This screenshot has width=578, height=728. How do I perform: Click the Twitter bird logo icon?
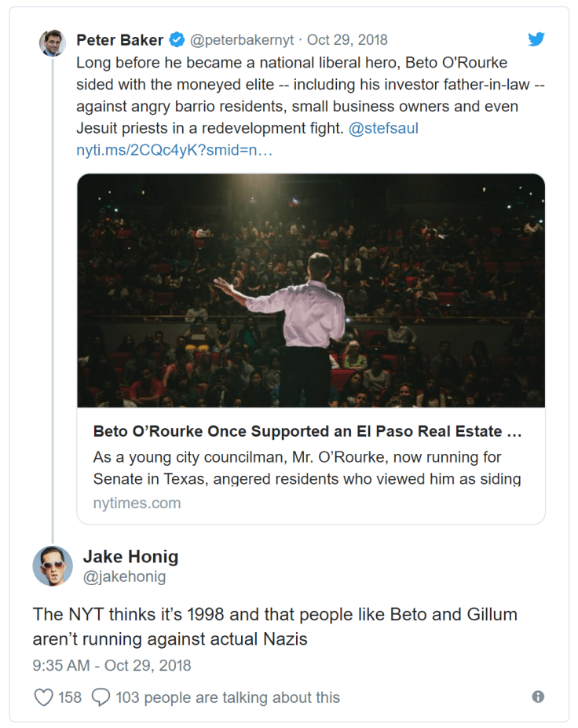coord(536,39)
